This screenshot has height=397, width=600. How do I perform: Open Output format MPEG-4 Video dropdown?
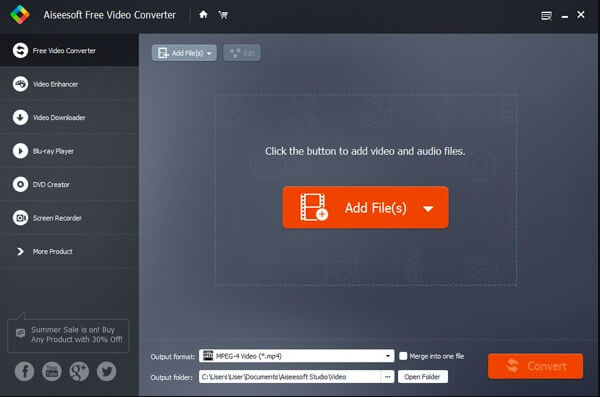pos(297,356)
